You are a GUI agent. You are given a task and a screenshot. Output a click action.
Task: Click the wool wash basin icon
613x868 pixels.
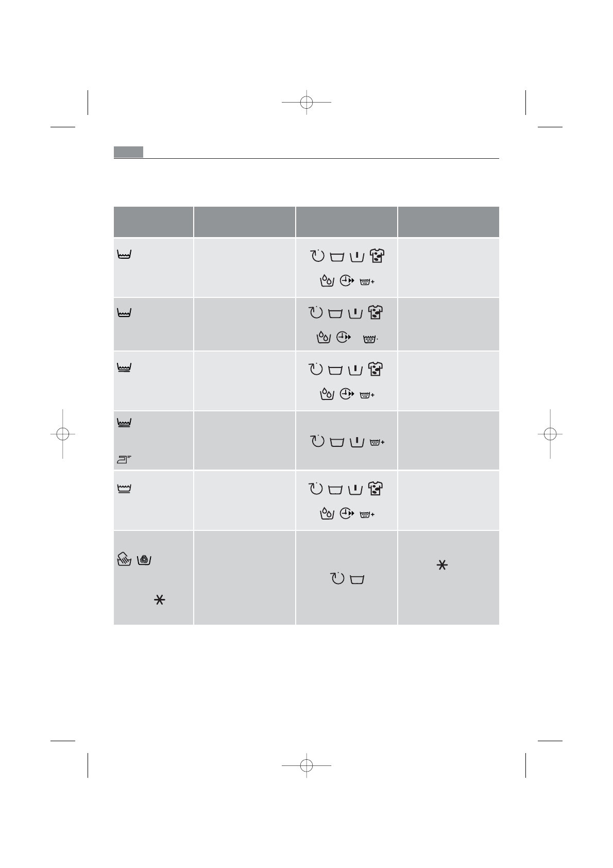coord(144,559)
